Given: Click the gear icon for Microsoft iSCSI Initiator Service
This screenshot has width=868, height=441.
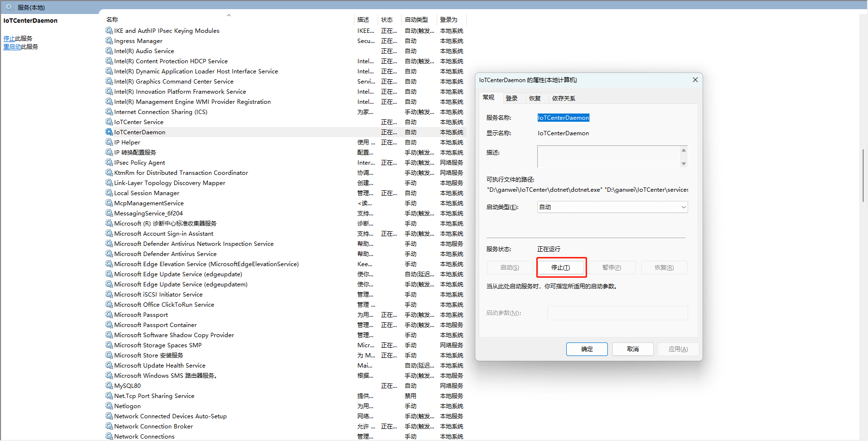Looking at the screenshot, I should (109, 294).
